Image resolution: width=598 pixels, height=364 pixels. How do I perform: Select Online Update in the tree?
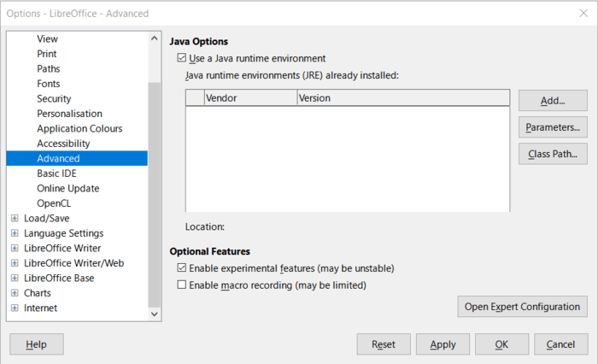pos(67,188)
